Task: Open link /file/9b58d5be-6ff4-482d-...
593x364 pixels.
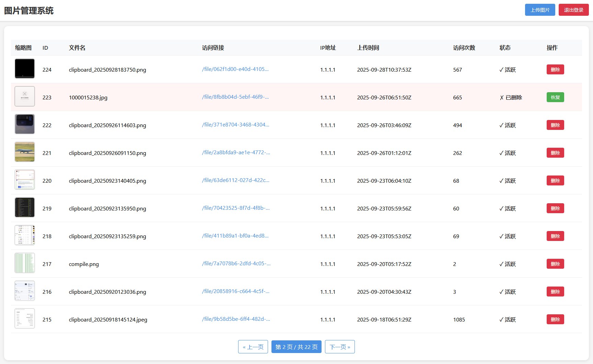Action: pyautogui.click(x=236, y=319)
